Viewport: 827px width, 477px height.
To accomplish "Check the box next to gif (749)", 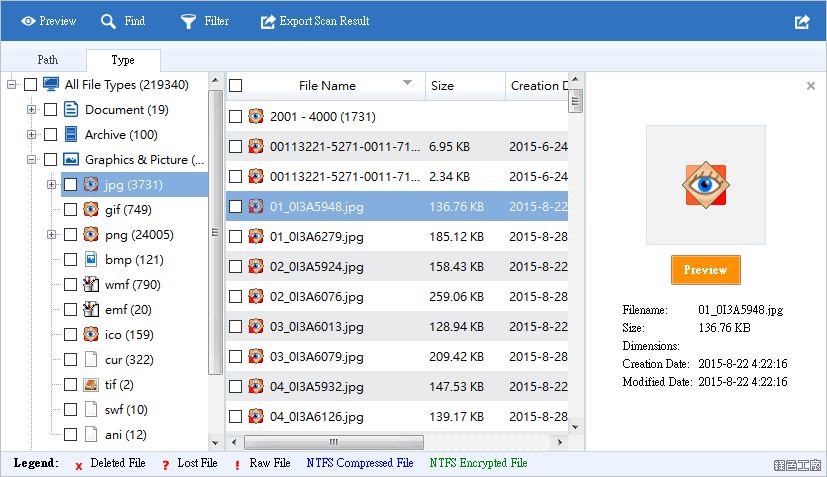I will click(70, 209).
